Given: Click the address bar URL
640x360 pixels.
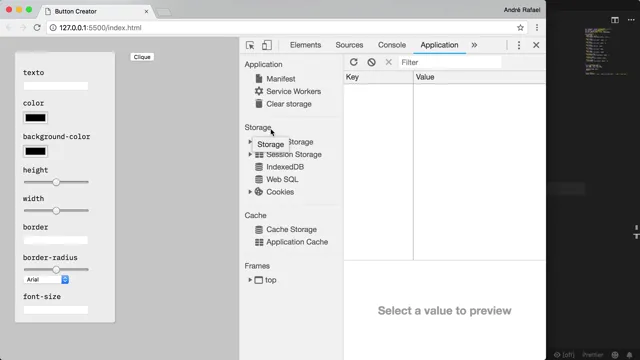Looking at the screenshot, I should [x=100, y=28].
